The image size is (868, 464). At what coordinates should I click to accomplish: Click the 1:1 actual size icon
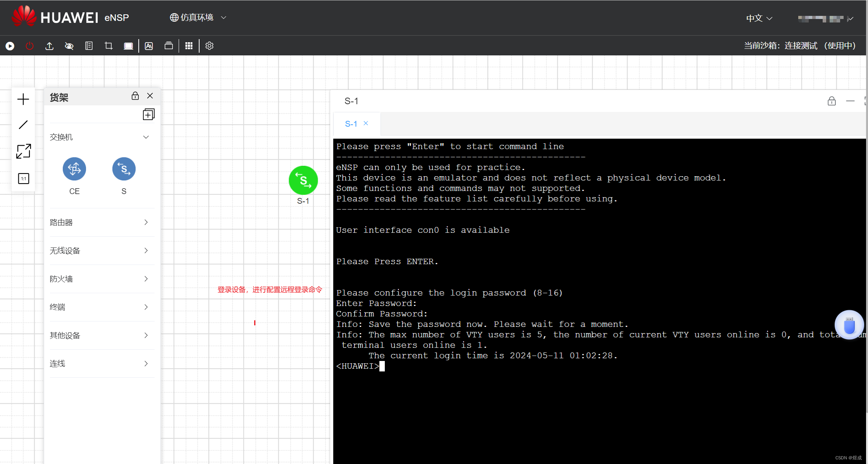(23, 179)
